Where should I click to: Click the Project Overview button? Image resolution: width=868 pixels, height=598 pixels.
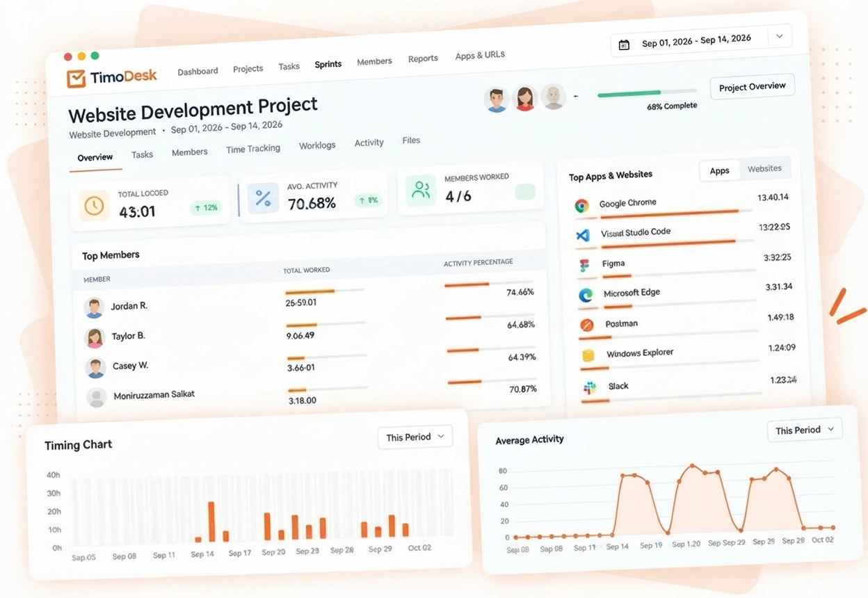coord(752,87)
